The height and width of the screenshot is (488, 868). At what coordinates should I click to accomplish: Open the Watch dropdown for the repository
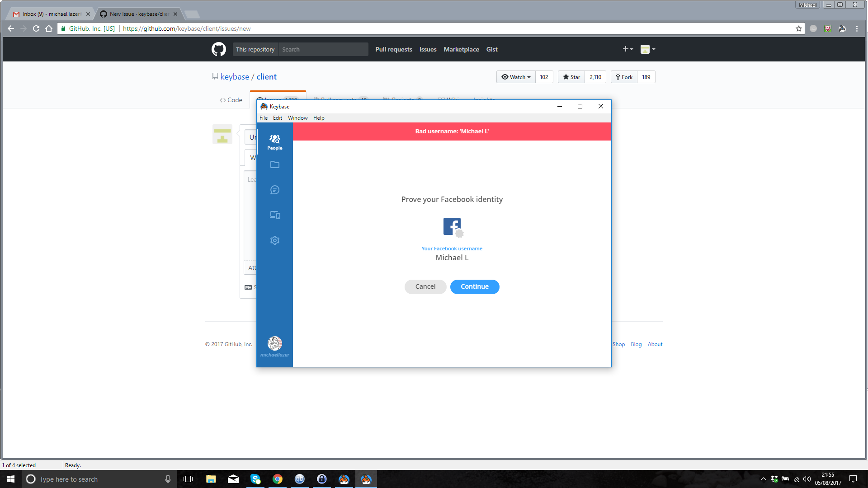click(x=516, y=77)
